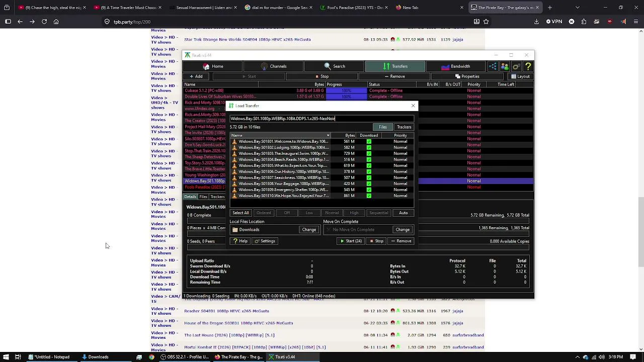Image resolution: width=644 pixels, height=362 pixels.
Task: Open The Last House (2026) torrent link
Action: coord(229,335)
